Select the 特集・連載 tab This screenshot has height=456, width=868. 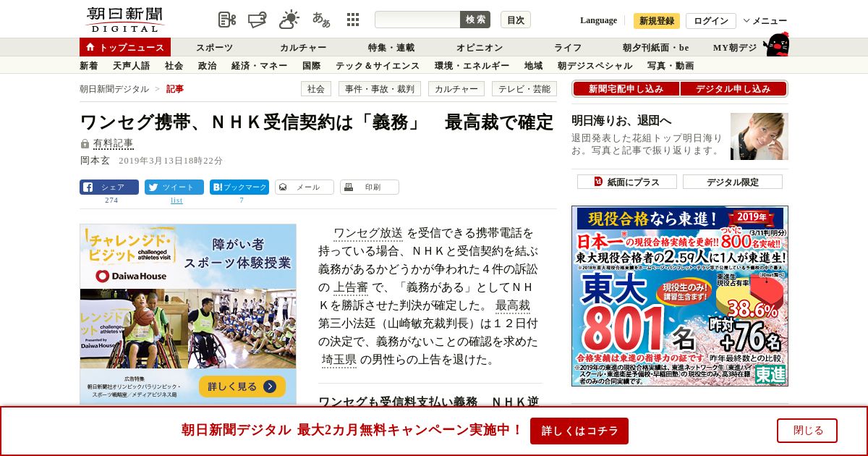(x=391, y=47)
